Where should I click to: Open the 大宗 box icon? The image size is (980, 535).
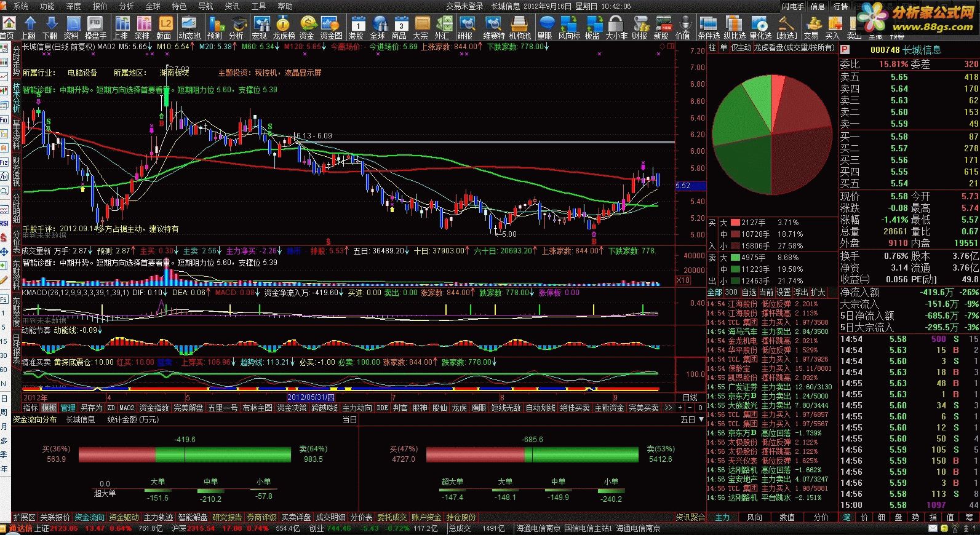click(x=421, y=28)
